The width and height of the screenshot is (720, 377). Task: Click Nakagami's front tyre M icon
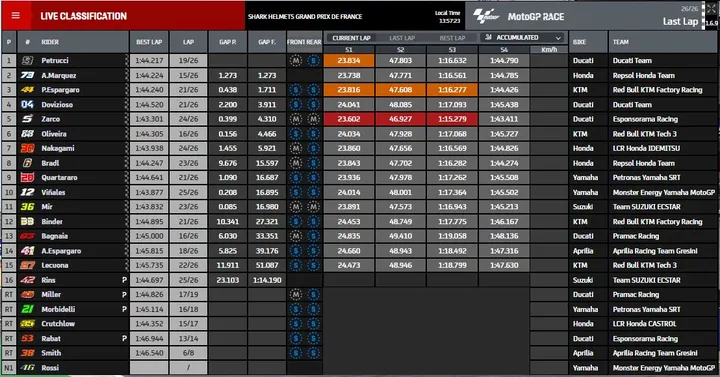(x=296, y=148)
